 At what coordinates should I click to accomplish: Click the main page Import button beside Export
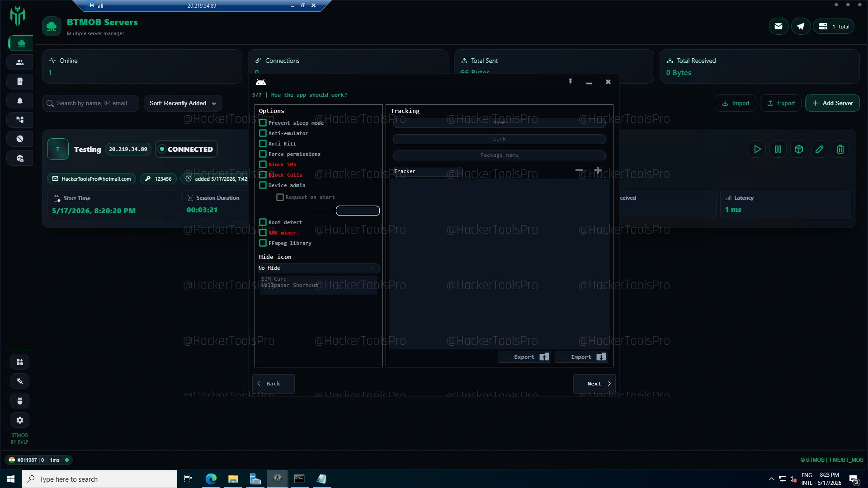(736, 103)
